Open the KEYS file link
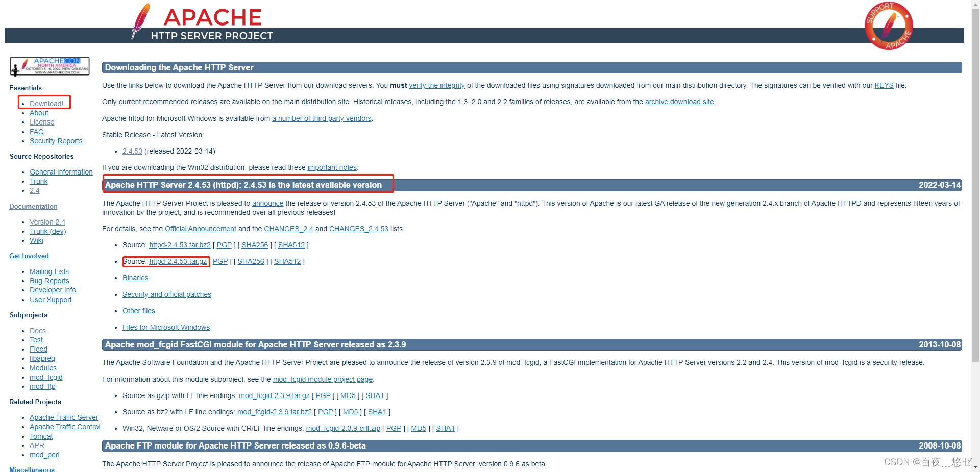 pyautogui.click(x=884, y=85)
